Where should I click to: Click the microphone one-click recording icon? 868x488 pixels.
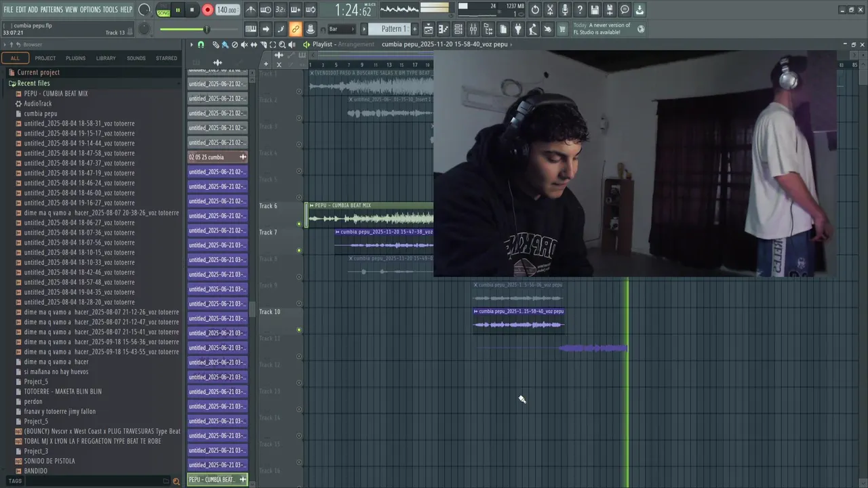[x=565, y=9]
